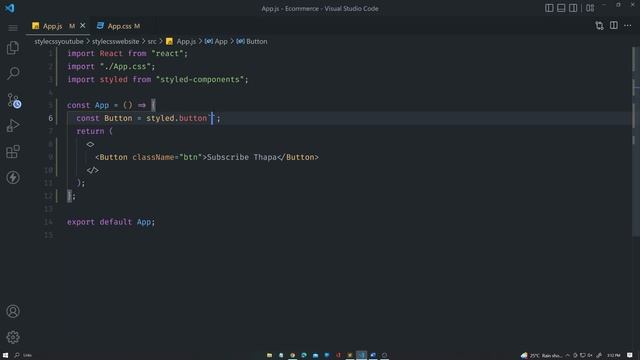Click the taskbar clock showing time
The height and width of the screenshot is (360, 640).
613,356
